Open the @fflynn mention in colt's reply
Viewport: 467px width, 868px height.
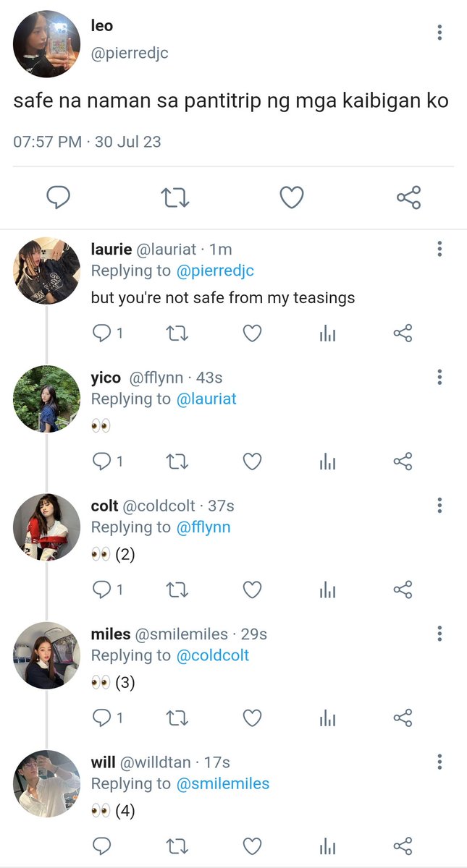tap(203, 527)
